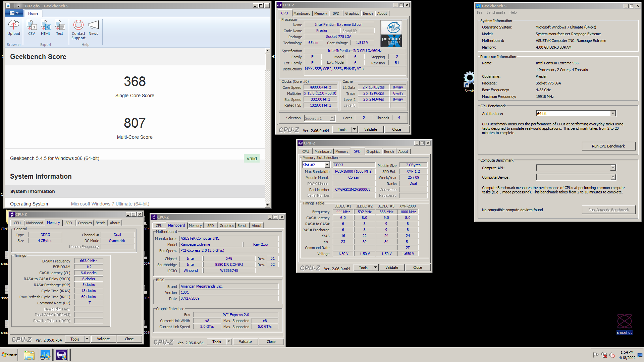Screen dimensions: 644x362
Task: Click Validate in CPU-Z Mainboard window
Action: 245,342
